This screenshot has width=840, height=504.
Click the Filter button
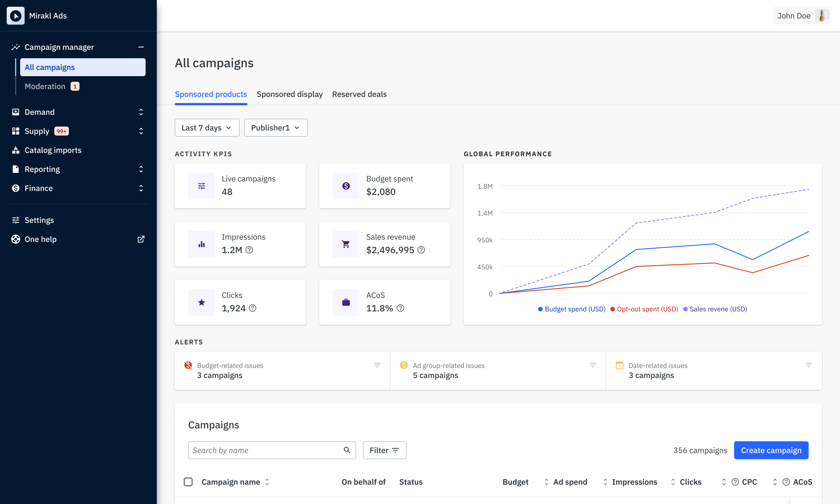(384, 450)
